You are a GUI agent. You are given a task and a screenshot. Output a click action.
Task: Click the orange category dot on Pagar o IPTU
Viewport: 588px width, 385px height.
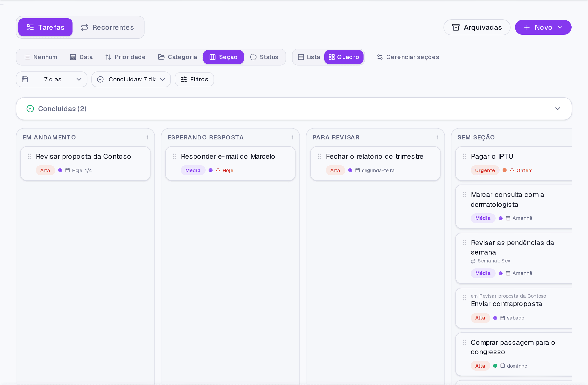pyautogui.click(x=505, y=170)
